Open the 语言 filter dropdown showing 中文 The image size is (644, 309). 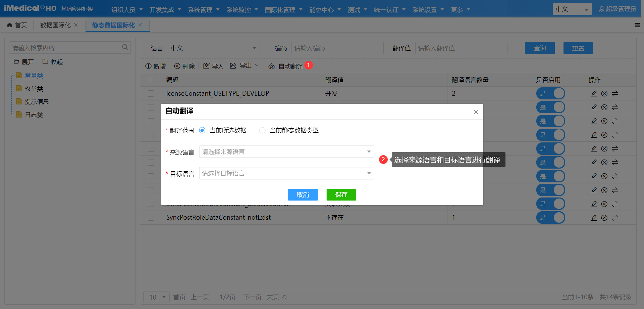(214, 48)
